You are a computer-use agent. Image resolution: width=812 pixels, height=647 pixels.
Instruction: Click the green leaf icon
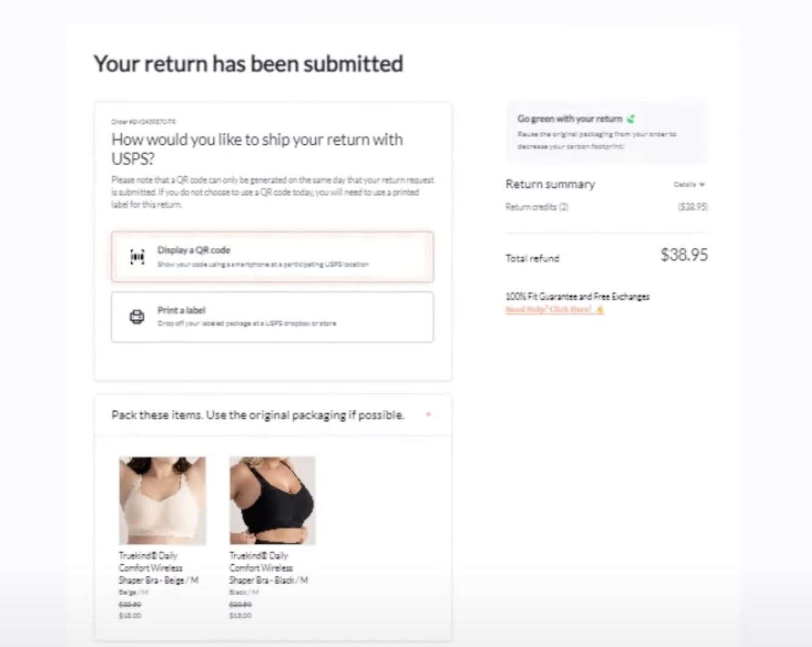(630, 119)
